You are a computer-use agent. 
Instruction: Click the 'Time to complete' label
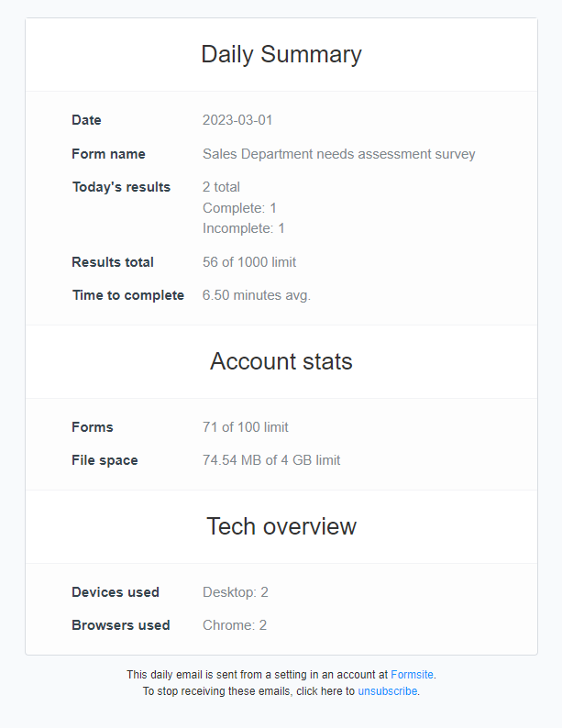coord(127,295)
